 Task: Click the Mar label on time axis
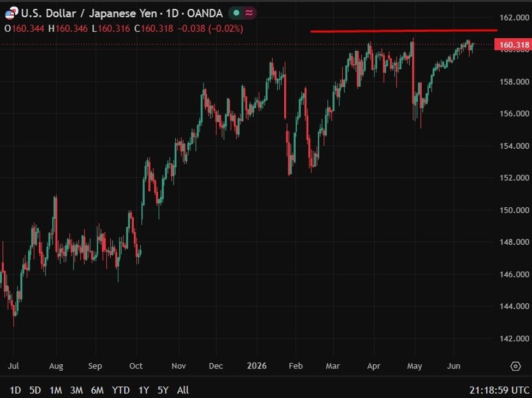click(x=332, y=366)
